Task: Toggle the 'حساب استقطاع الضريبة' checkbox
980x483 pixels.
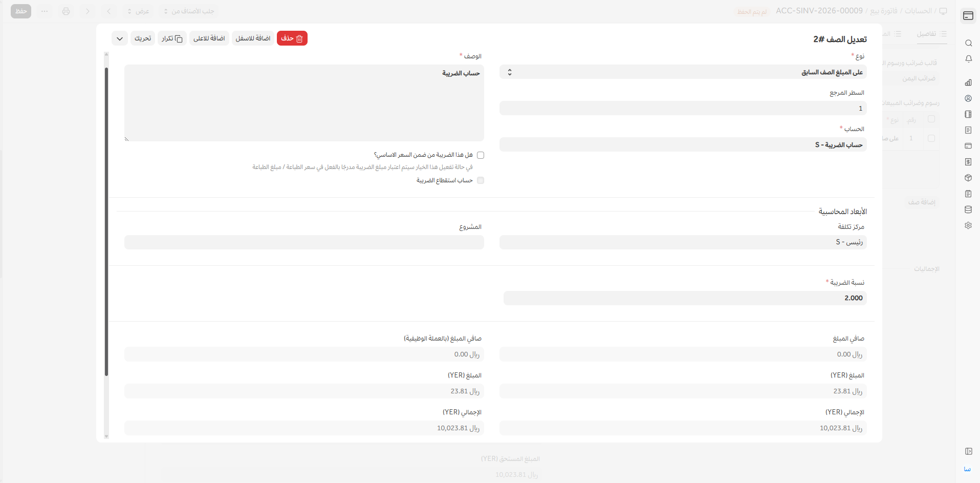Action: (x=481, y=180)
